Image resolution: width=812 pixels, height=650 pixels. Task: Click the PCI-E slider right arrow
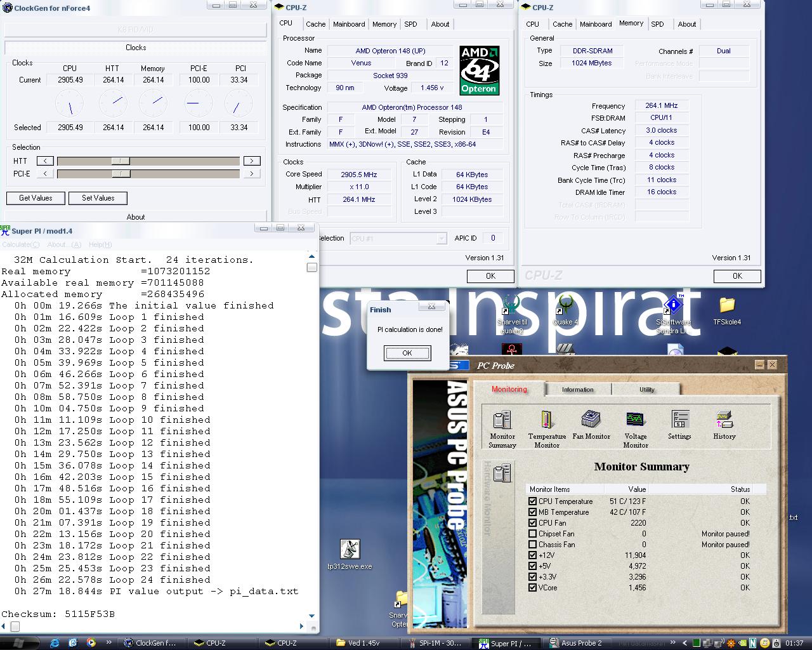coord(252,174)
